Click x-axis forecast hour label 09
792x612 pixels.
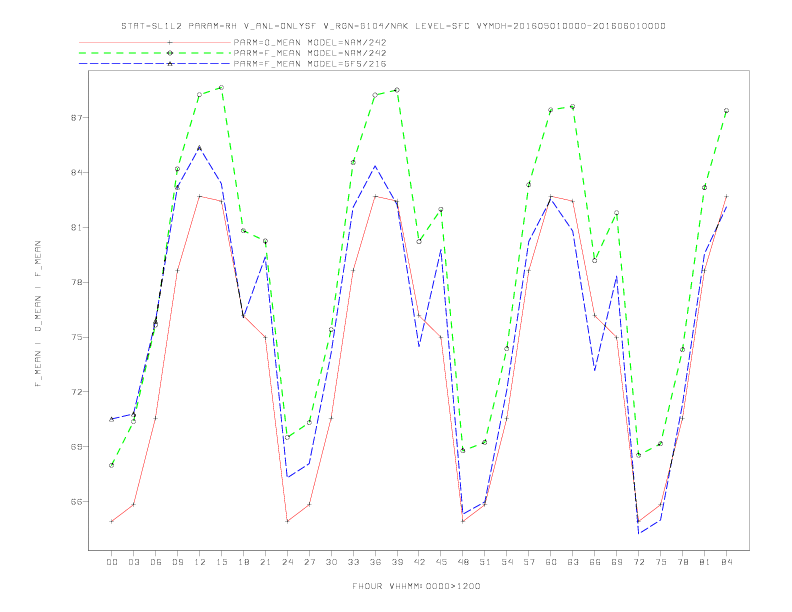point(177,562)
